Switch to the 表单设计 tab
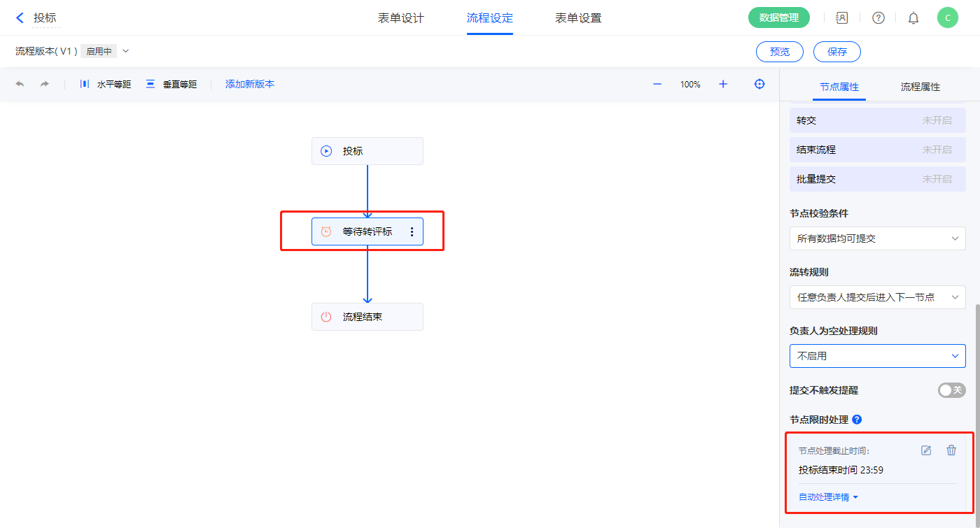Viewport: 980px width, 528px height. coord(401,18)
